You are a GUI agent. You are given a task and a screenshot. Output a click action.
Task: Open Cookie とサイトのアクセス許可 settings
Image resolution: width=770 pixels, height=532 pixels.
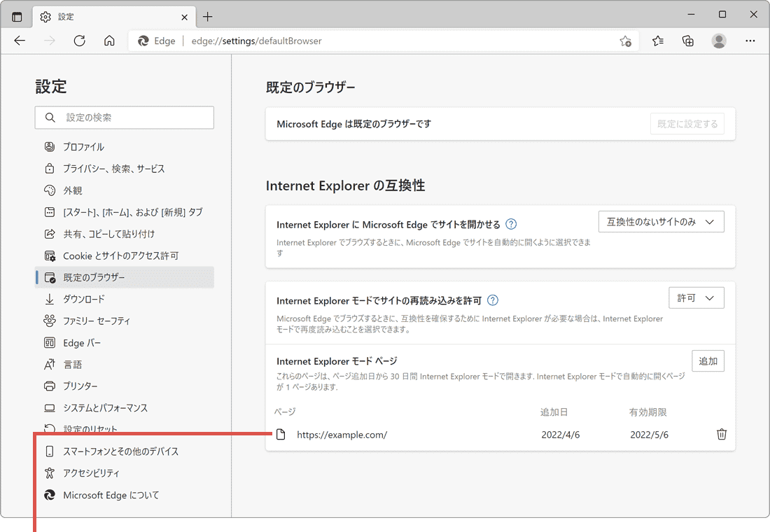coord(125,255)
